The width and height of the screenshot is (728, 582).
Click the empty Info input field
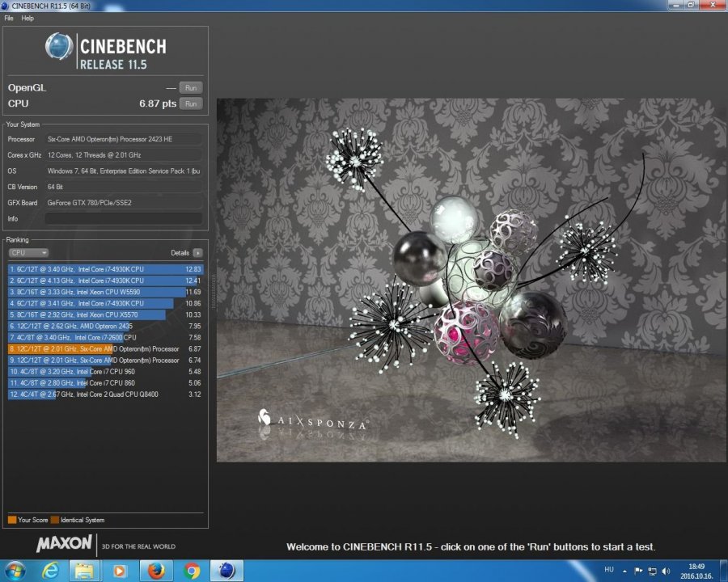(124, 218)
